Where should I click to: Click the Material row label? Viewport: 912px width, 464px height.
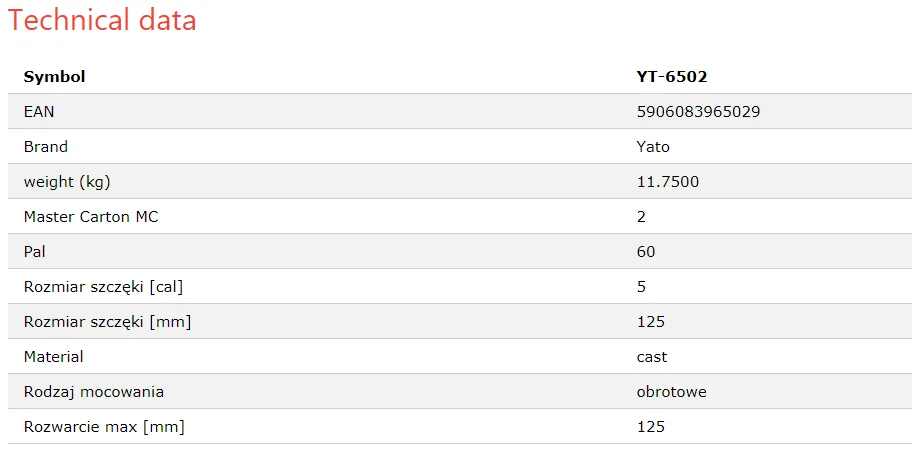[54, 357]
